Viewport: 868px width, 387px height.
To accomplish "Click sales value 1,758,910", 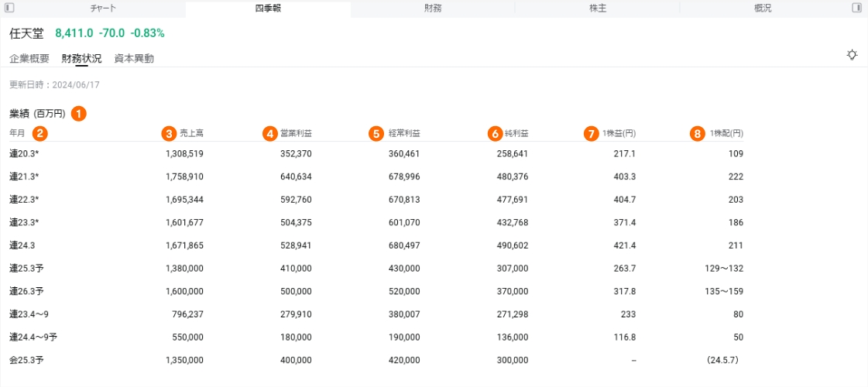I will (184, 176).
